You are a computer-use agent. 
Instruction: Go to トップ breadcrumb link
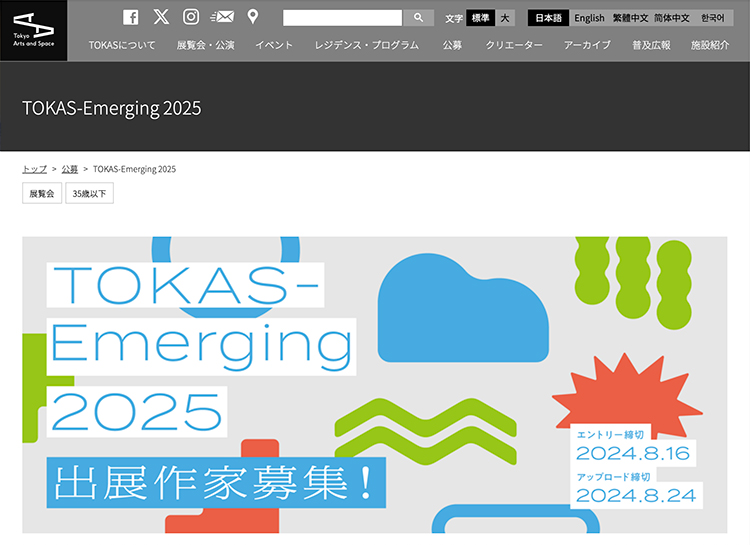[x=34, y=169]
